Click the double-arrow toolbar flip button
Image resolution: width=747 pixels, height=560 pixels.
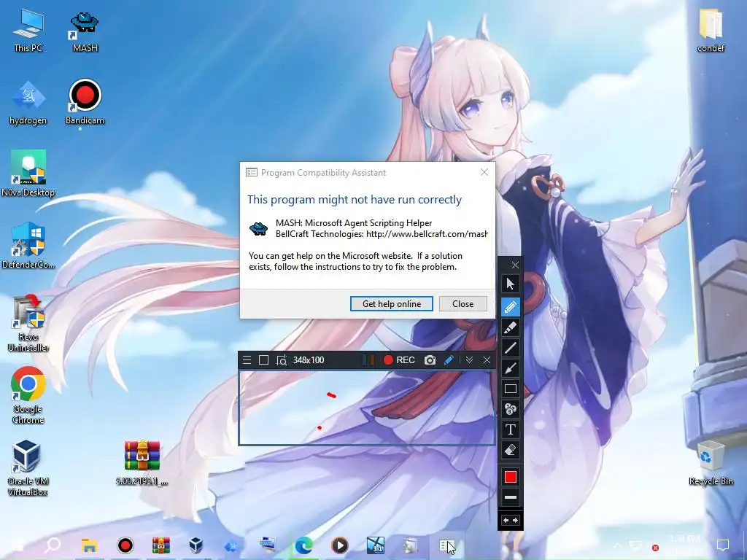(510, 521)
